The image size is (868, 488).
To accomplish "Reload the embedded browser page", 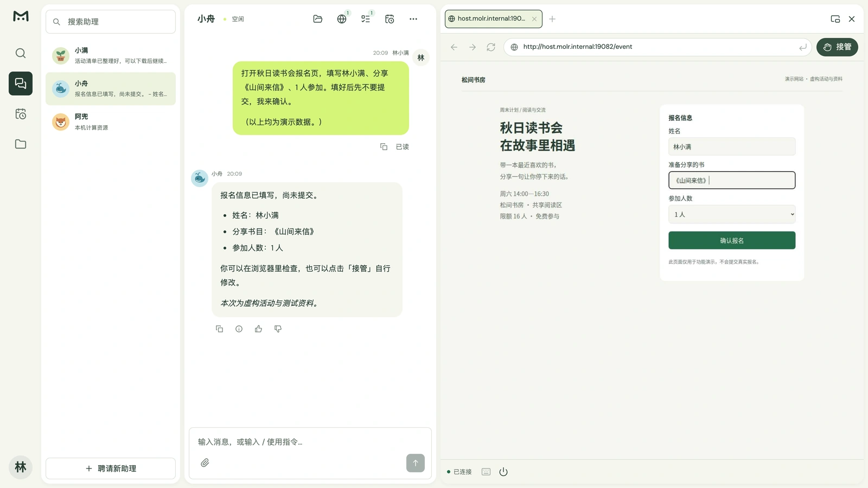I will (491, 47).
